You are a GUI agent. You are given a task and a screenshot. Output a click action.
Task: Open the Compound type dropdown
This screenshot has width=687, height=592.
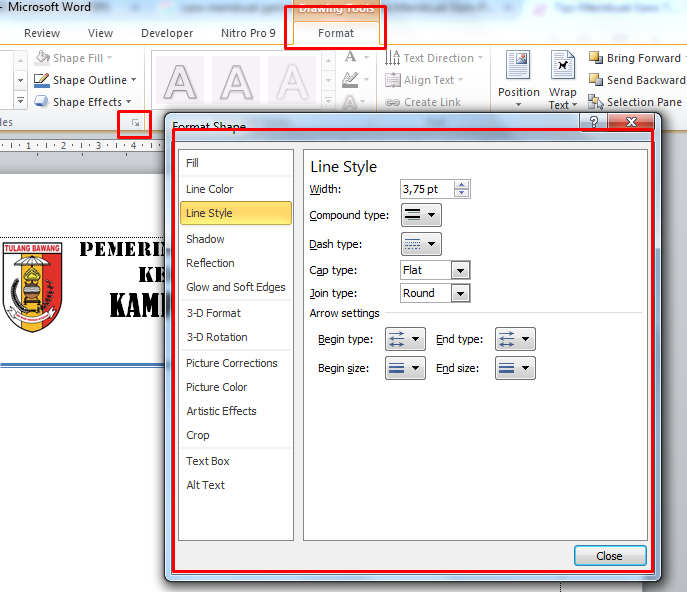pyautogui.click(x=421, y=215)
